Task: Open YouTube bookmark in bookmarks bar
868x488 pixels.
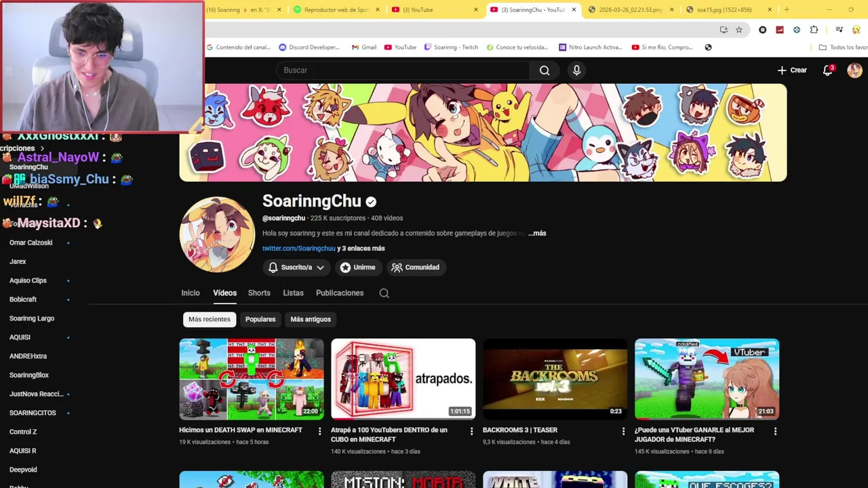Action: pos(400,47)
